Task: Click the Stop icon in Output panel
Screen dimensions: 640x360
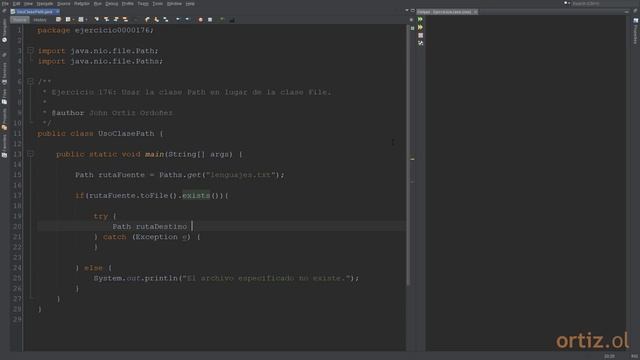Action: 420,36
